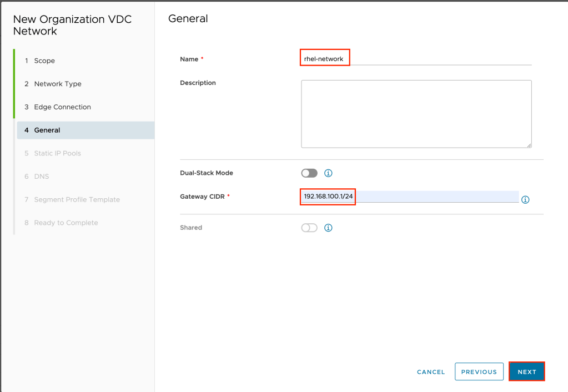This screenshot has height=392, width=568.
Task: Open step 2 Network Type
Action: (x=57, y=84)
